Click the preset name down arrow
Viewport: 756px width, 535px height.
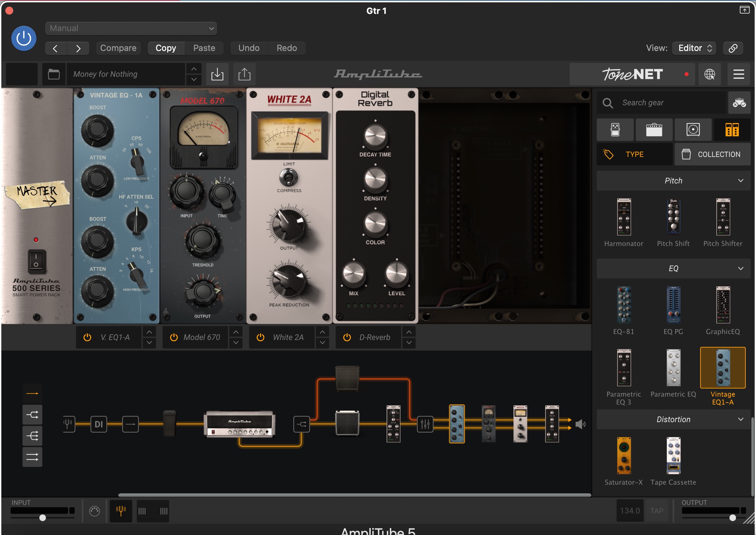point(194,79)
